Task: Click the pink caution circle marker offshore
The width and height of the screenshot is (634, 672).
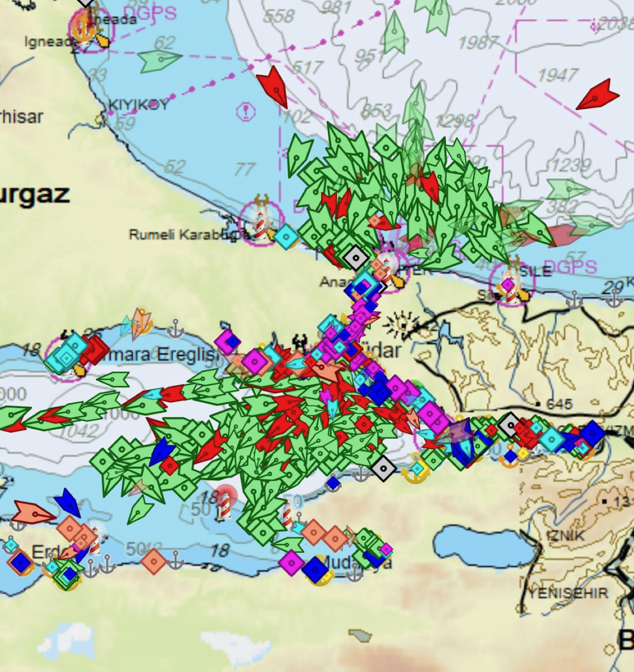Action: coord(246,111)
